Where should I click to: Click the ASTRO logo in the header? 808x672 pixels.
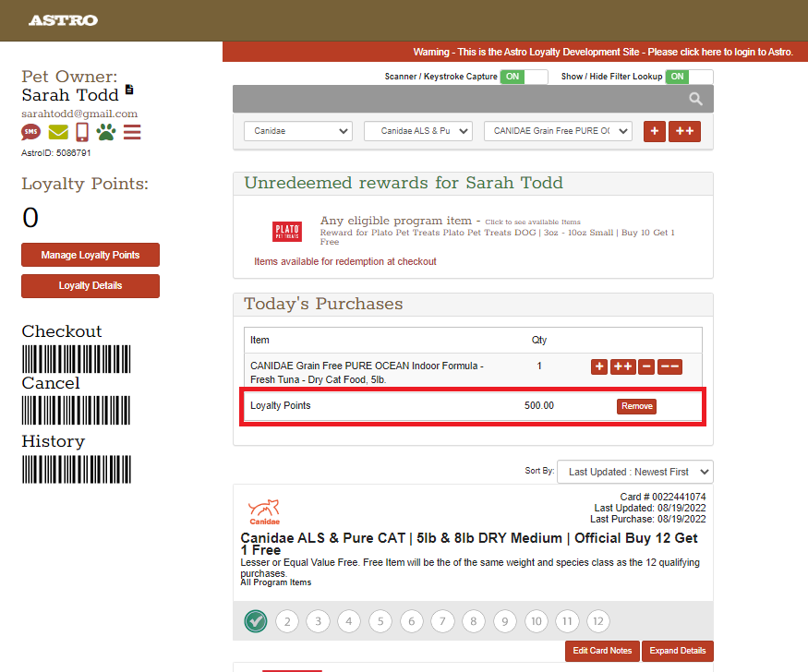click(63, 20)
